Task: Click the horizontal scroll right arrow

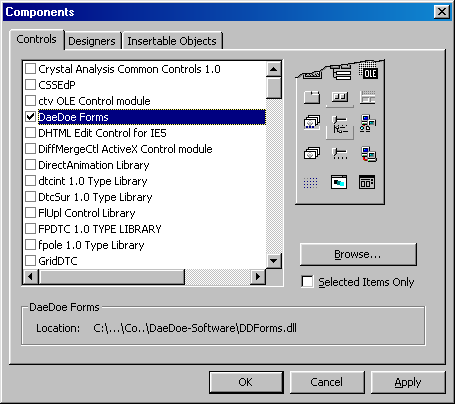Action: pyautogui.click(x=258, y=276)
